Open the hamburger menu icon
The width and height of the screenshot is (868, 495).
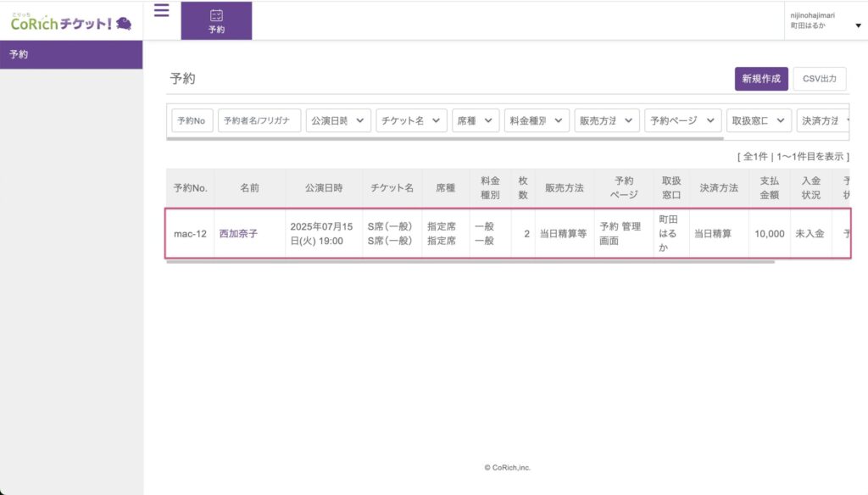(x=161, y=10)
